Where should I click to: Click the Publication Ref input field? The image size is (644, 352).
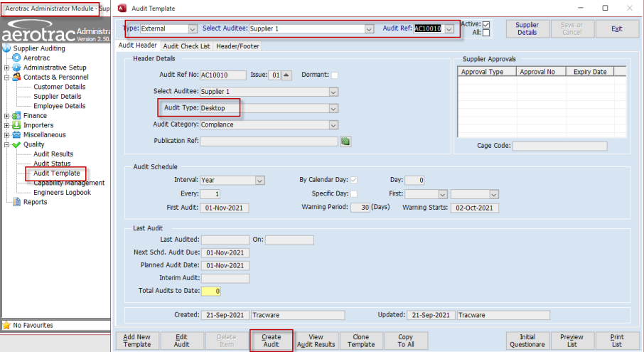[269, 142]
